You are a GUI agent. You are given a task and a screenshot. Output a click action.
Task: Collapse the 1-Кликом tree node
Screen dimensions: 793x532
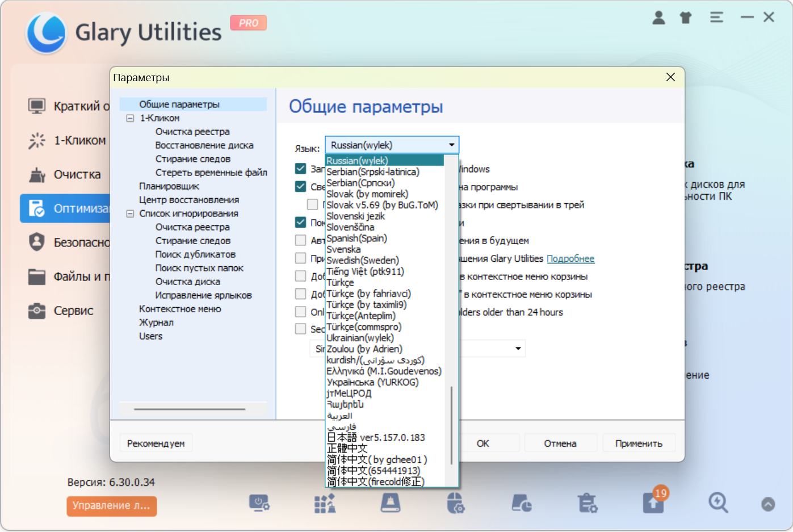click(x=130, y=118)
